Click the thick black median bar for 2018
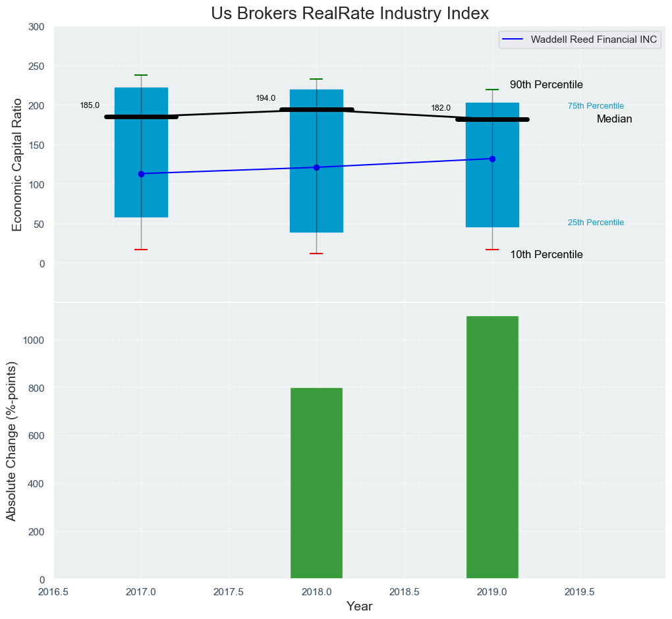This screenshot has width=672, height=619. point(316,110)
